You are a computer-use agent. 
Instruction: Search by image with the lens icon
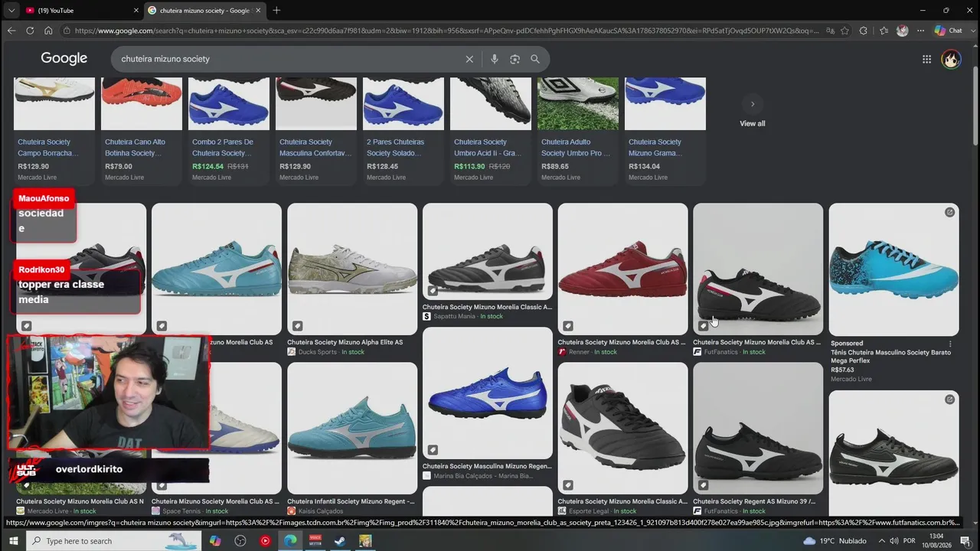(514, 59)
